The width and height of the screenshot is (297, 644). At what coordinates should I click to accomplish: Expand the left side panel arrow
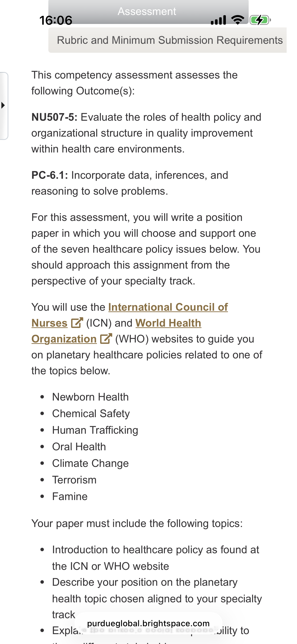[x=3, y=105]
